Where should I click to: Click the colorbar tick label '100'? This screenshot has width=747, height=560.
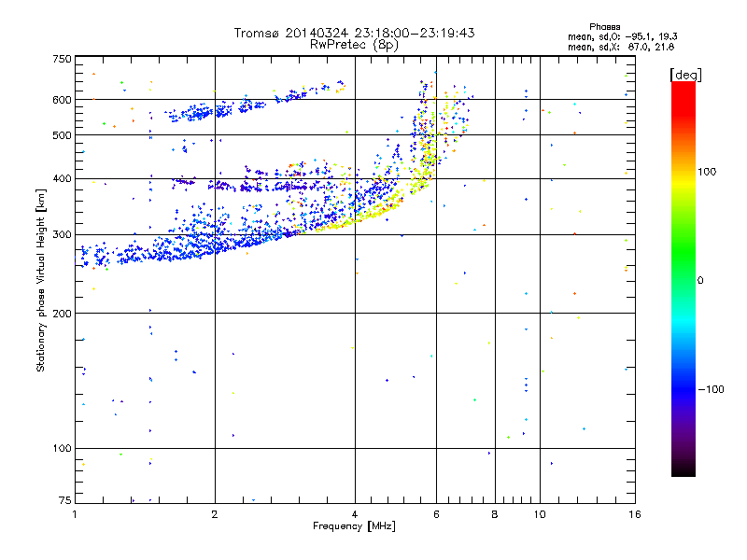click(x=707, y=172)
